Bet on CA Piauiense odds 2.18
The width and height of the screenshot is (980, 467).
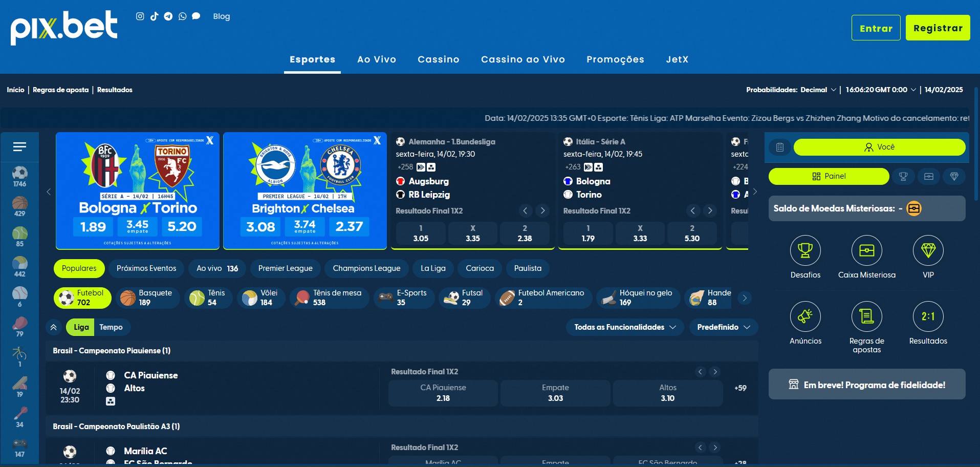click(443, 393)
